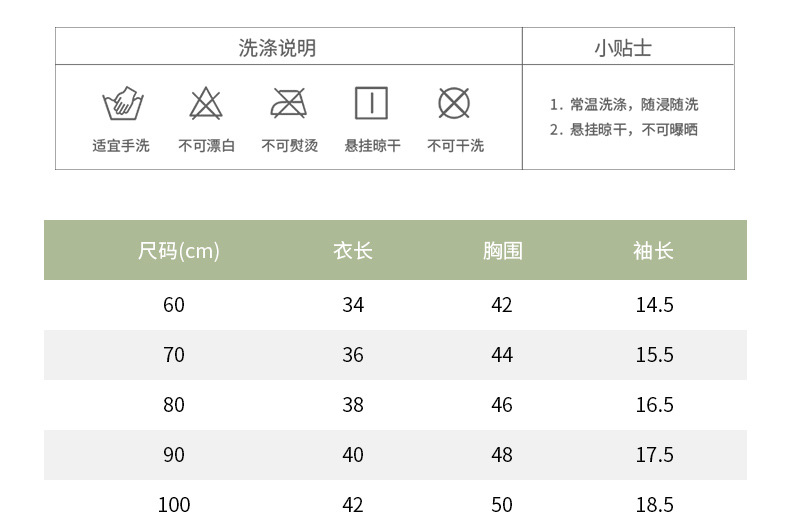790x525 pixels.
Task: Click the 悬挂晾干 label under the square icon
Action: coord(372,146)
